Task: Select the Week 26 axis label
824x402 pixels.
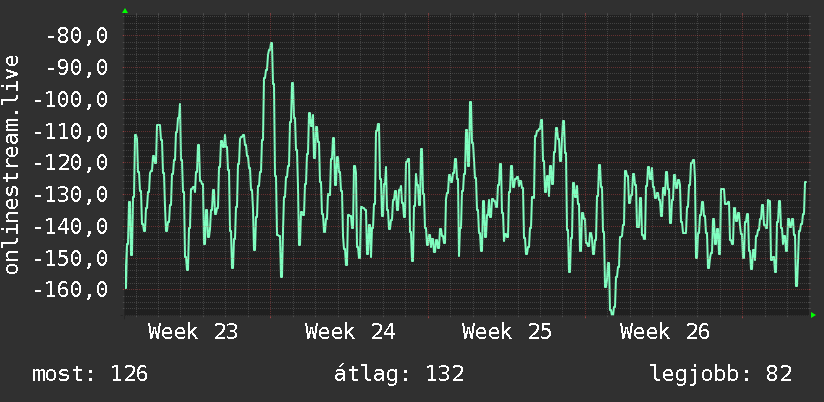Action: 665,332
